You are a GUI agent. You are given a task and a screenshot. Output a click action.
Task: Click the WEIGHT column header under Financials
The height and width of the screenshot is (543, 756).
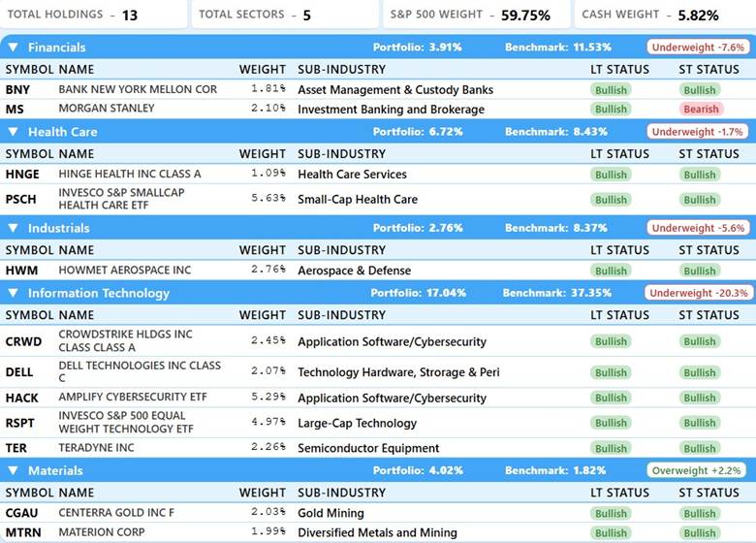coord(263,70)
